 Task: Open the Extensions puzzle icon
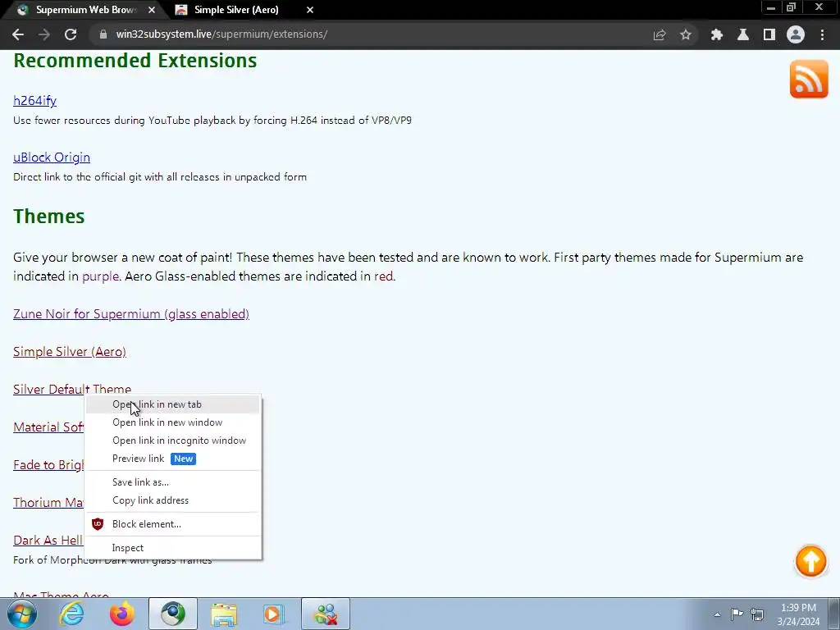[x=717, y=34]
